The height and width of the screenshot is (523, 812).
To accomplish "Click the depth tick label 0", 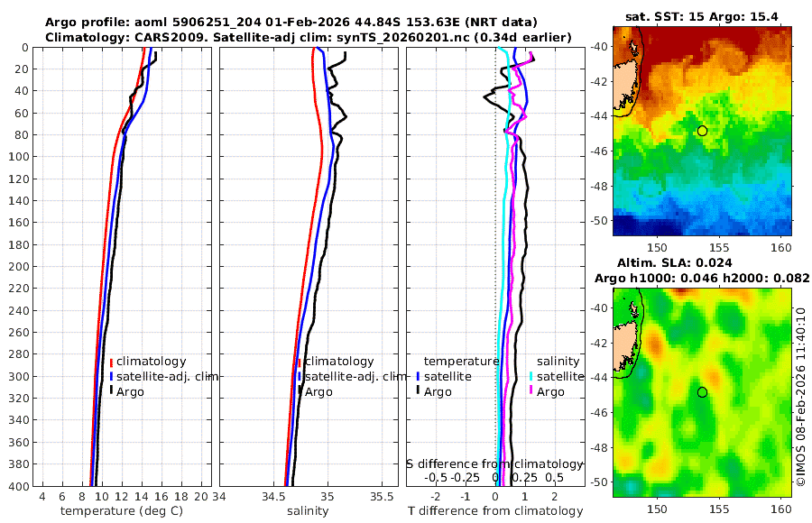I will point(25,48).
